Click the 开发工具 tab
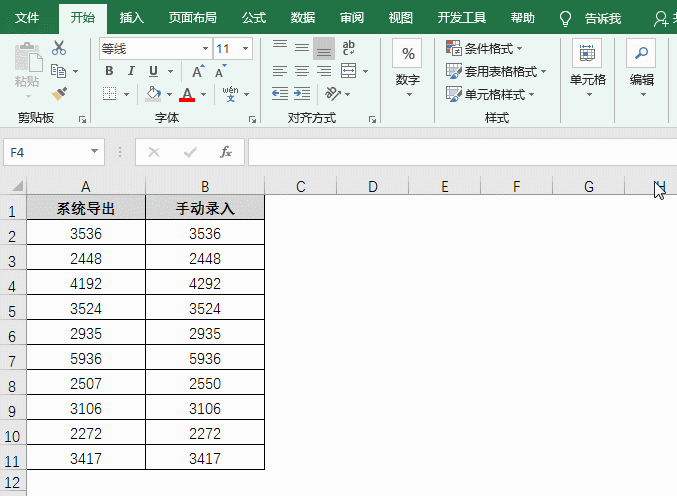677x496 pixels. [x=462, y=18]
